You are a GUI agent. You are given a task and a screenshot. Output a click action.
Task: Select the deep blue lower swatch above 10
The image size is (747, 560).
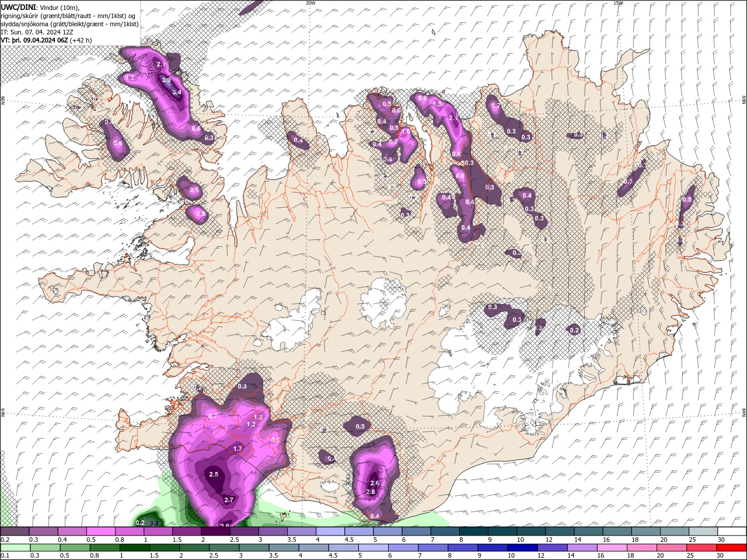coord(522,548)
